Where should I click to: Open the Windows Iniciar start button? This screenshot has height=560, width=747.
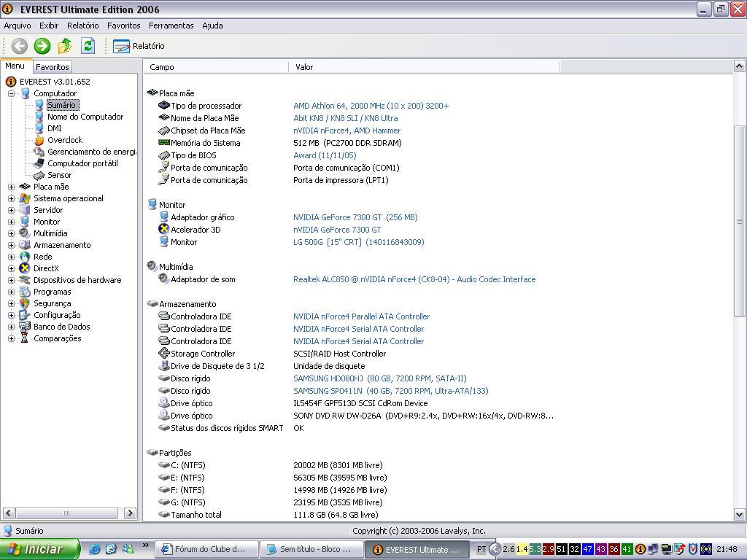(x=40, y=549)
